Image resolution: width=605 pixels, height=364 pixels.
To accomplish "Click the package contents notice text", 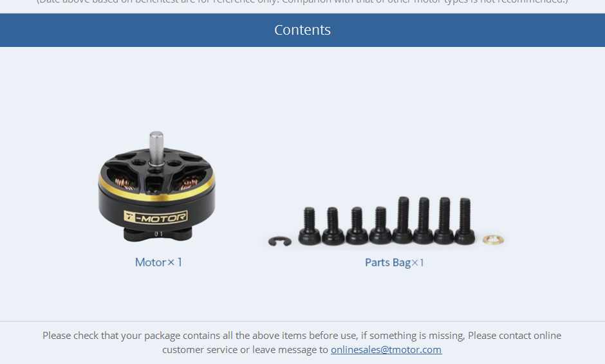I will [302, 342].
